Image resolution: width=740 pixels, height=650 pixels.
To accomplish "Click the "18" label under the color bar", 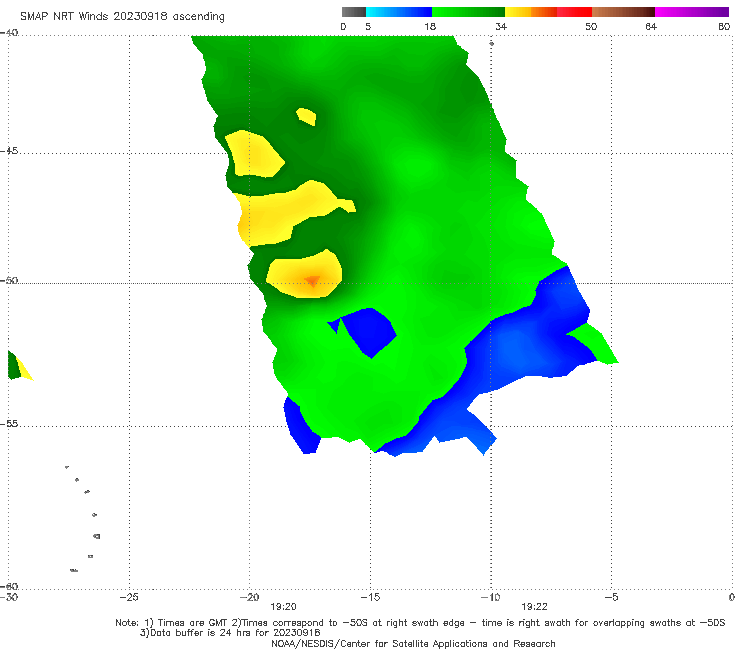I will [x=430, y=26].
